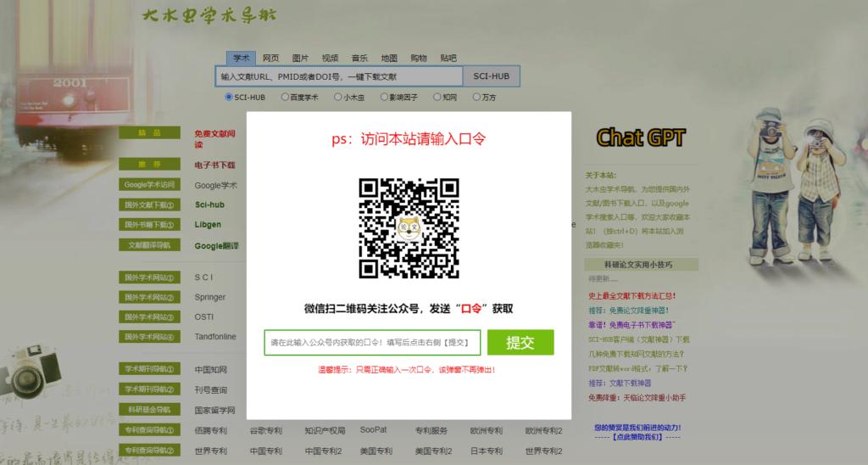Open the 国家留学网 link
The image size is (868, 465).
coord(214,411)
